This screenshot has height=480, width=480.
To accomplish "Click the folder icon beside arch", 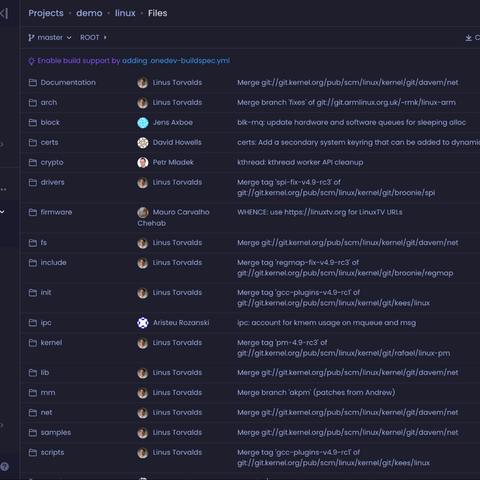I will [x=33, y=102].
